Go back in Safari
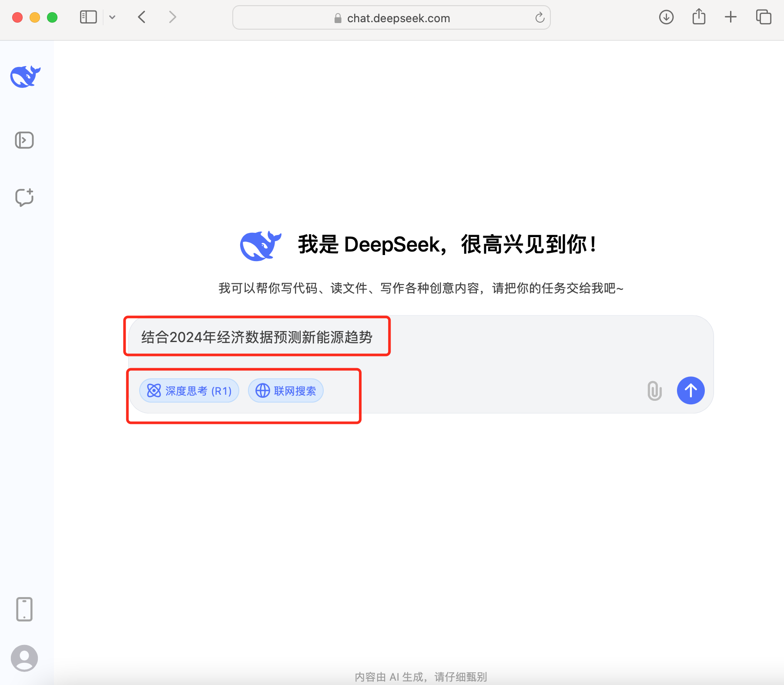784x685 pixels. [141, 17]
